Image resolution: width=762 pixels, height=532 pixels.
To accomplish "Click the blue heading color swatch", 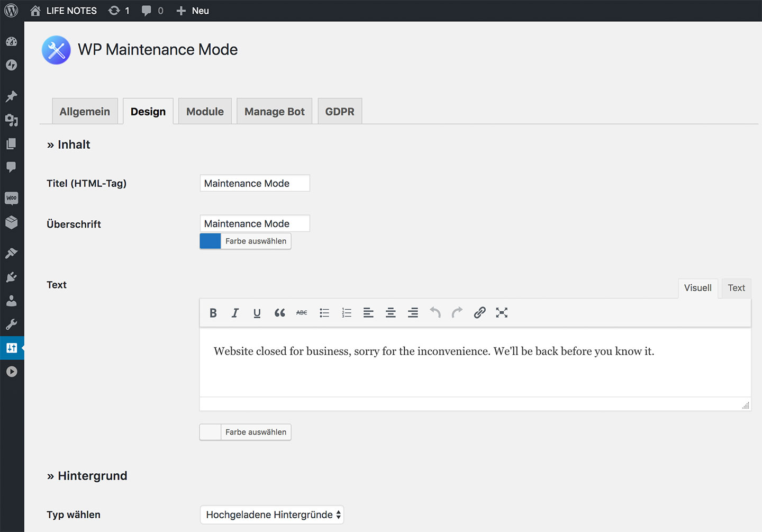I will tap(211, 241).
